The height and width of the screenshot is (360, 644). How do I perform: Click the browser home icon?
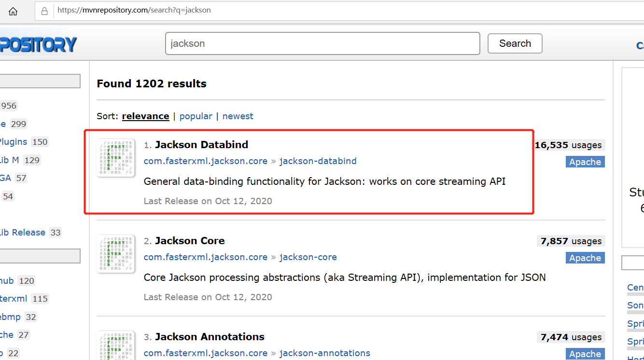coord(13,11)
